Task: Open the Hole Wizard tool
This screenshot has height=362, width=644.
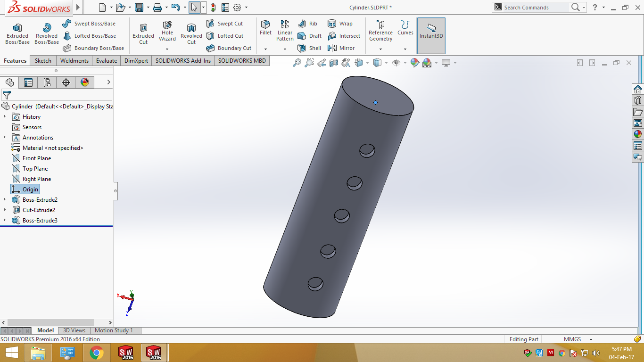Action: coord(167,31)
